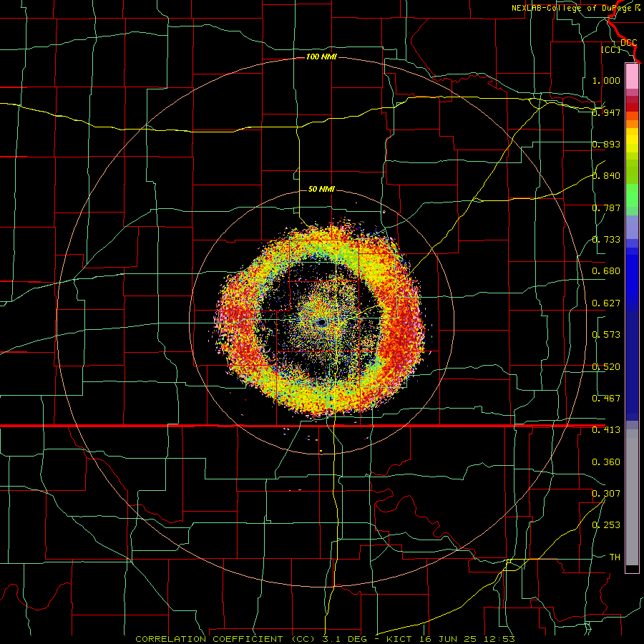Click the "TH" threshold label on the scale
This screenshot has height=644, width=644.
coord(615,557)
